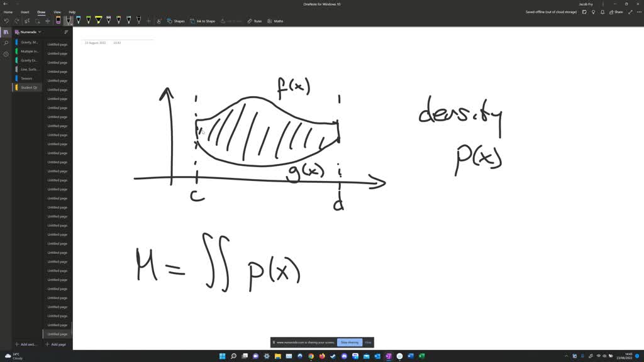Image resolution: width=644 pixels, height=362 pixels.
Task: Open the Tensors section
Action: pyautogui.click(x=28, y=79)
